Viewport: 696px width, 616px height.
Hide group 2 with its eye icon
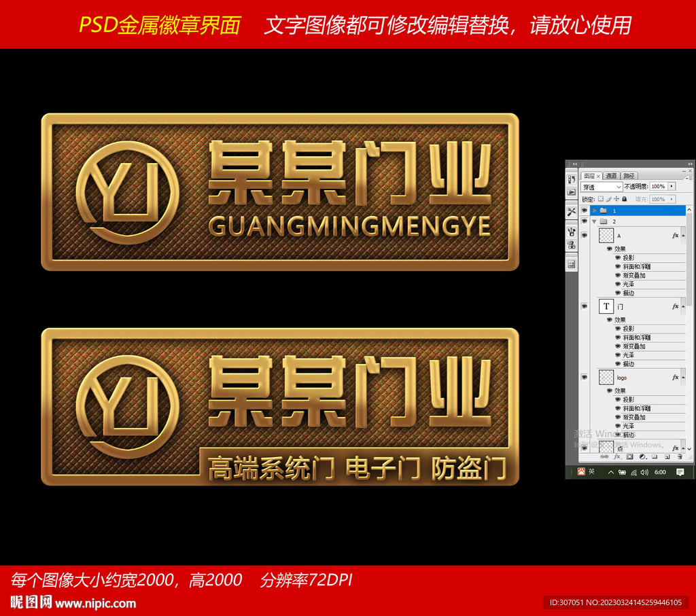(584, 221)
